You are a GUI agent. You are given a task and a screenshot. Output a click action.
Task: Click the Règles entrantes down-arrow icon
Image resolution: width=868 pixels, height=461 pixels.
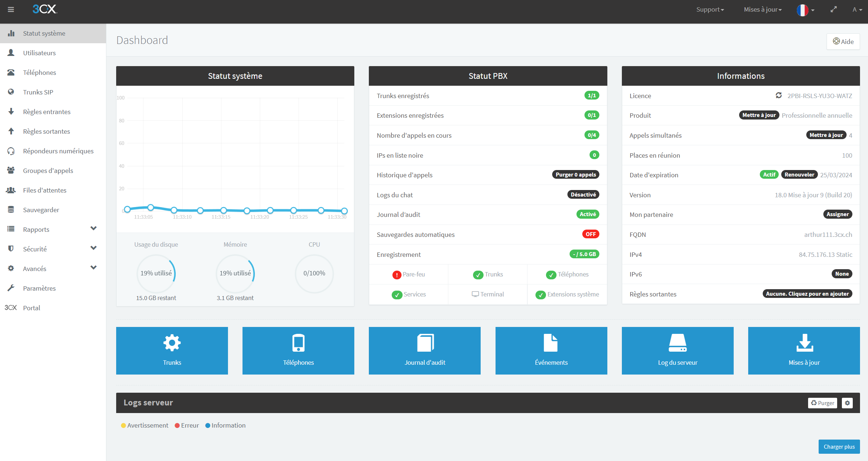11,112
